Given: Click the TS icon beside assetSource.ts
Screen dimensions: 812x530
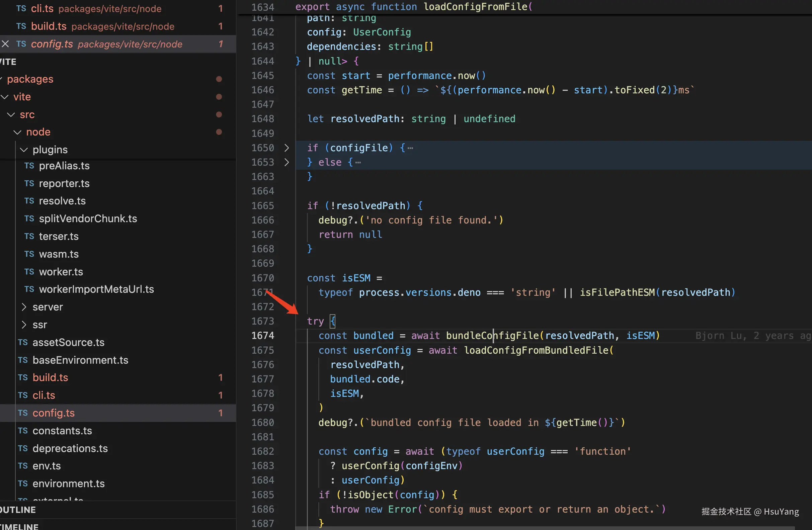Looking at the screenshot, I should point(23,342).
